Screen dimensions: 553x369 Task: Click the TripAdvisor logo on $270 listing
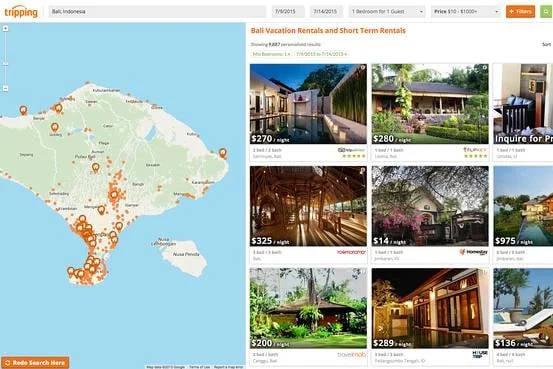[x=351, y=150]
